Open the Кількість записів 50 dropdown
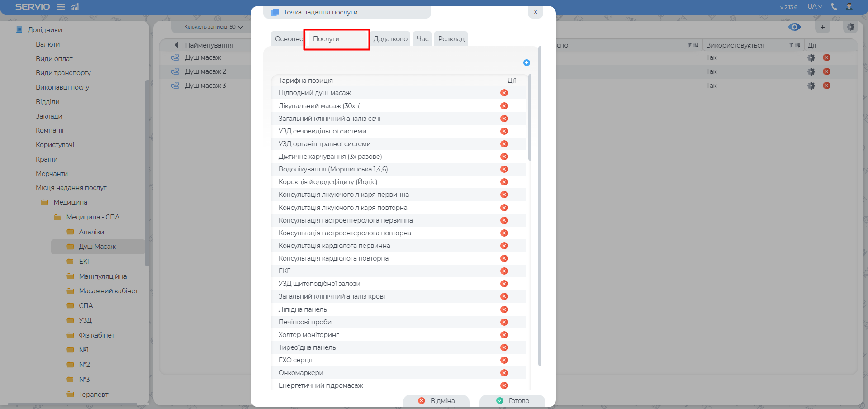 pos(213,27)
